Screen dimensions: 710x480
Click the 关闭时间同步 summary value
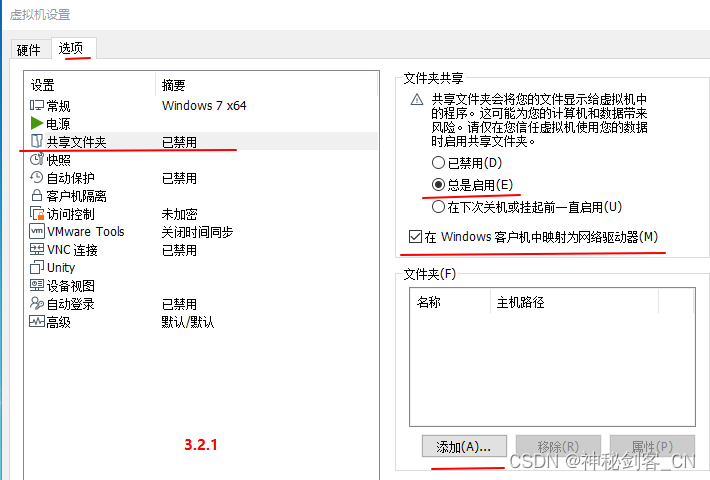point(197,232)
